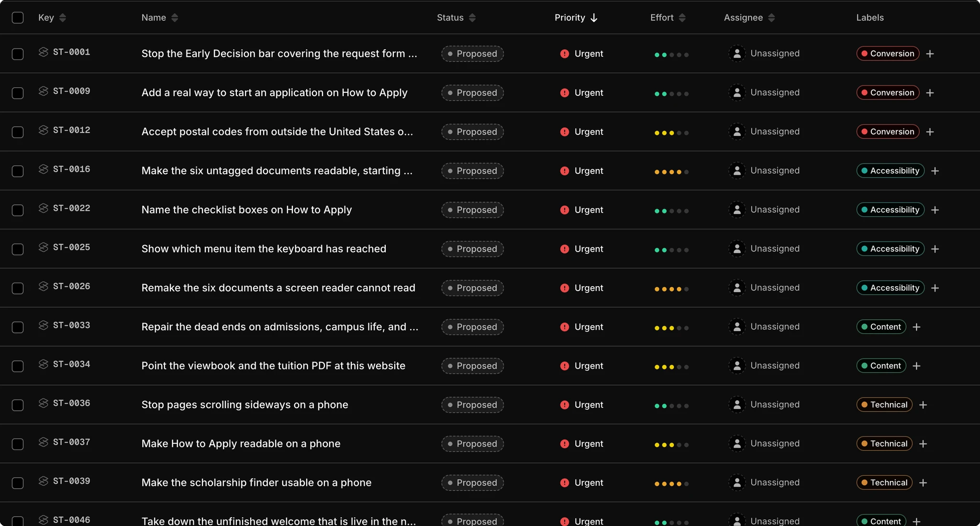Open story 'Make the scholarship finder usable on a phone'
Image resolution: width=980 pixels, height=526 pixels.
pyautogui.click(x=256, y=483)
